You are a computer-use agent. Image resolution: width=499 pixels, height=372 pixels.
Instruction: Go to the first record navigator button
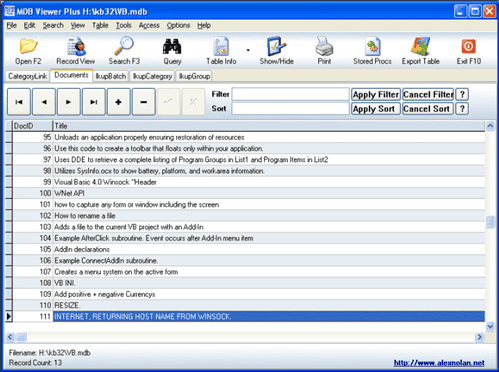pos(19,102)
